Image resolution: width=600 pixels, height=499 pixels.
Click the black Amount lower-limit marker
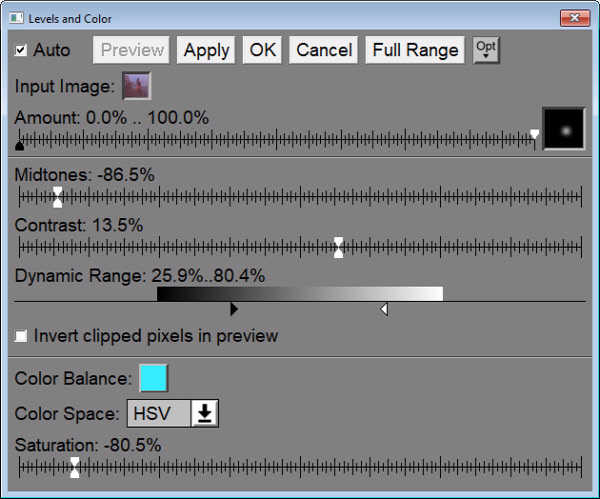[19, 146]
